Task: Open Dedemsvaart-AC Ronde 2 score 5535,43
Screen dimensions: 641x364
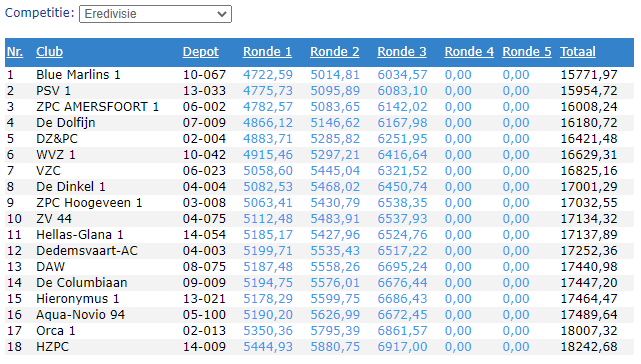Action: [x=335, y=251]
